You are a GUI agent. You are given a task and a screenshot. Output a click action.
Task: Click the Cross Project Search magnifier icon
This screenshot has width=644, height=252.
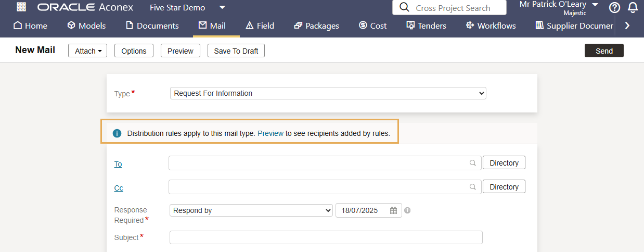[x=404, y=8]
